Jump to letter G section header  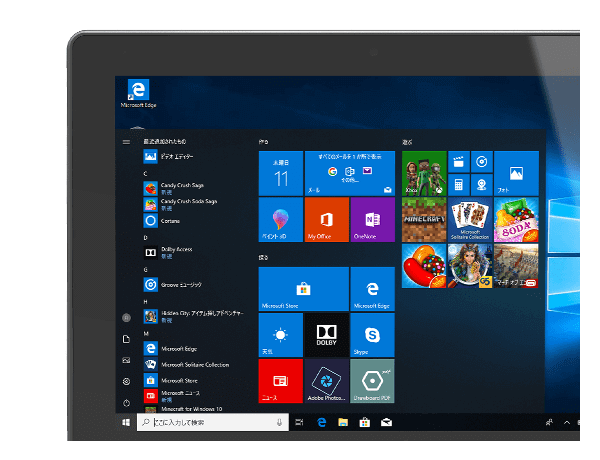pyautogui.click(x=145, y=270)
